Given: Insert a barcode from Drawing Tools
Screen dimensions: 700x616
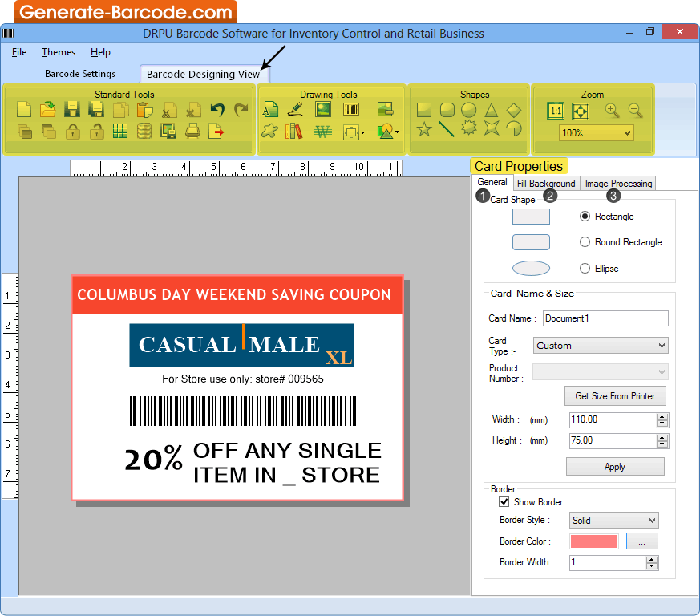Looking at the screenshot, I should [351, 109].
